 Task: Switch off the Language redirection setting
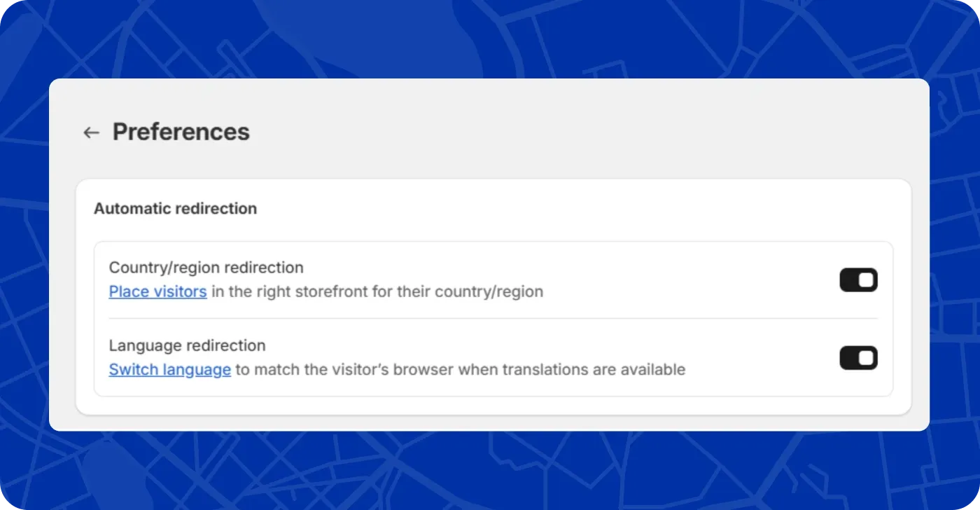[858, 358]
